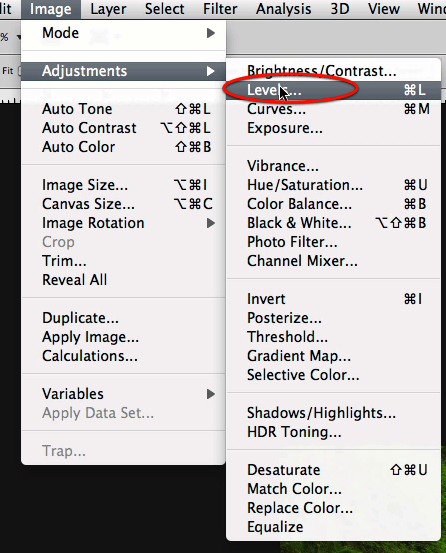Open the Layer menu
The height and width of the screenshot is (553, 446).
(108, 9)
